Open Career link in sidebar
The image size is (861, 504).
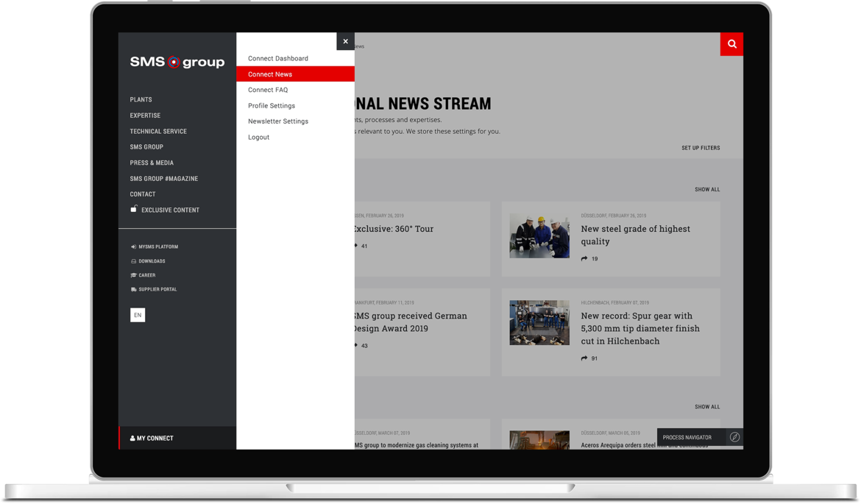(146, 275)
